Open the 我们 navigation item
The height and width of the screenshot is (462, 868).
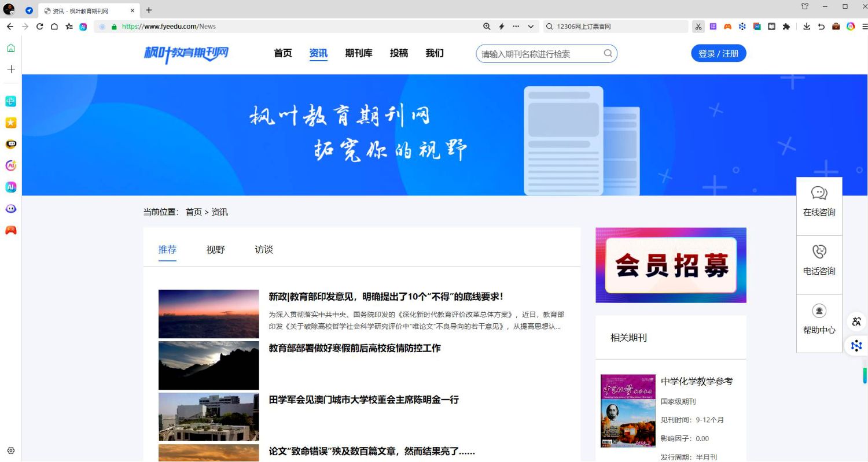435,53
